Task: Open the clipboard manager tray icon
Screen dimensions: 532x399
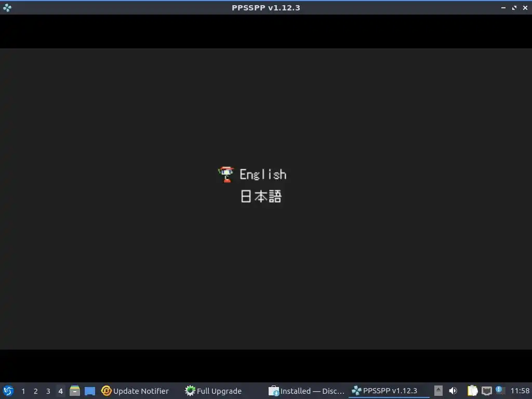Action: (x=472, y=391)
